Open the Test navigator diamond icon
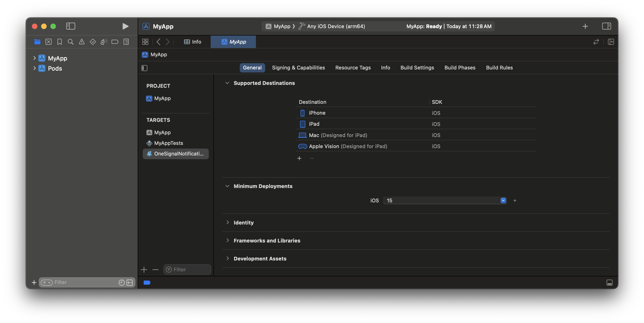 (x=93, y=42)
